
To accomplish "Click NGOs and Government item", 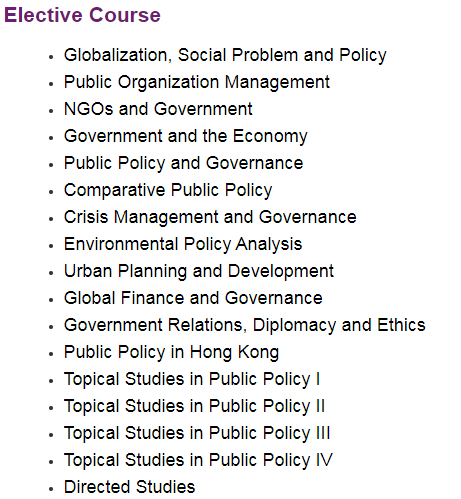I will 158,109.
